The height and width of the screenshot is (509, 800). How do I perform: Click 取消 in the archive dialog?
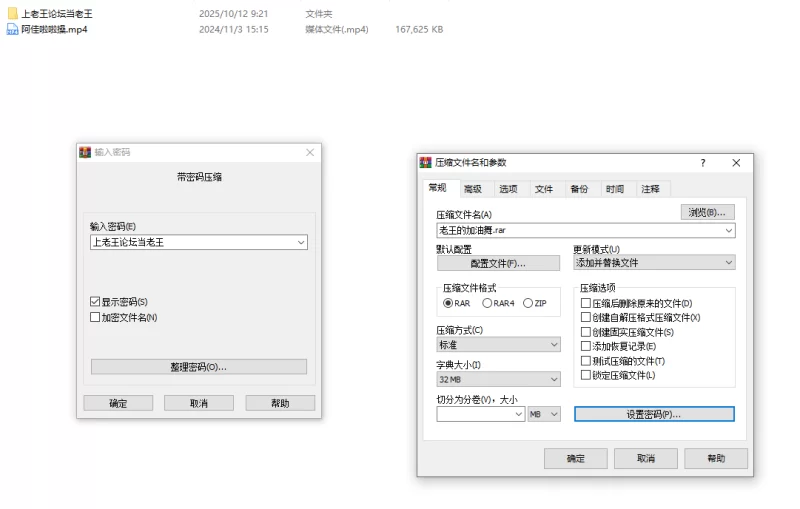point(646,459)
